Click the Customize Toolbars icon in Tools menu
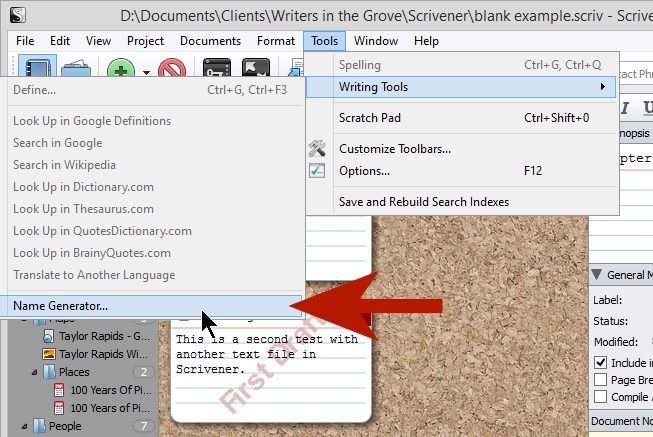653x437 pixels. pos(317,149)
